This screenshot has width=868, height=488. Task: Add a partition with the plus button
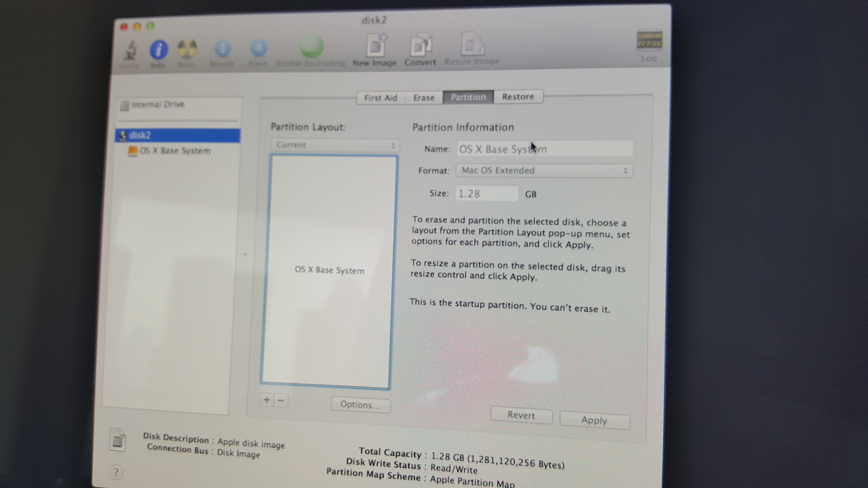coord(267,400)
